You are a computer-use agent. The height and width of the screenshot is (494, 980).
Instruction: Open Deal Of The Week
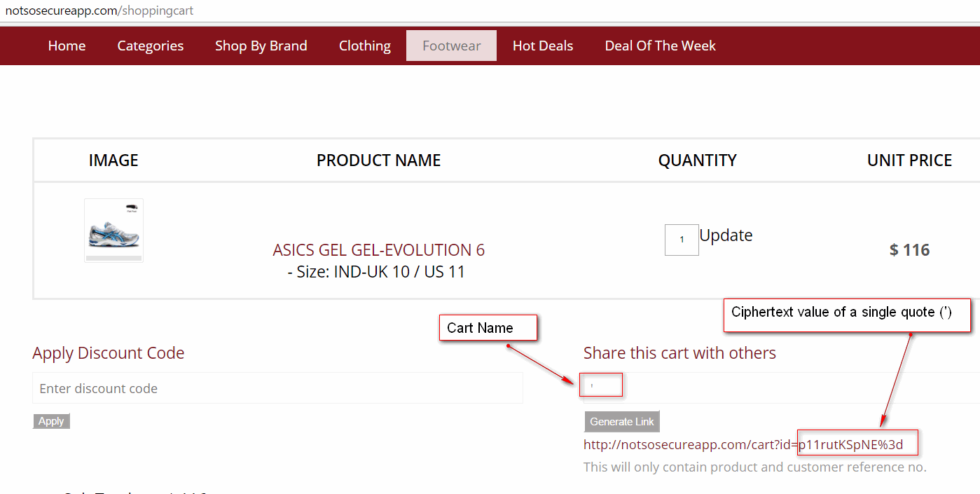pos(660,46)
